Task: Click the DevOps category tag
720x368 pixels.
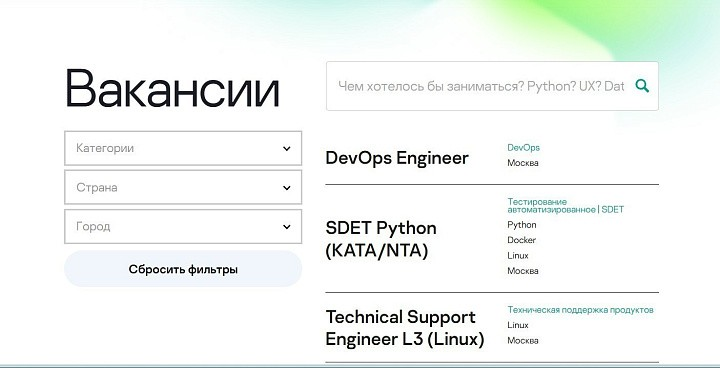Action: [x=523, y=147]
